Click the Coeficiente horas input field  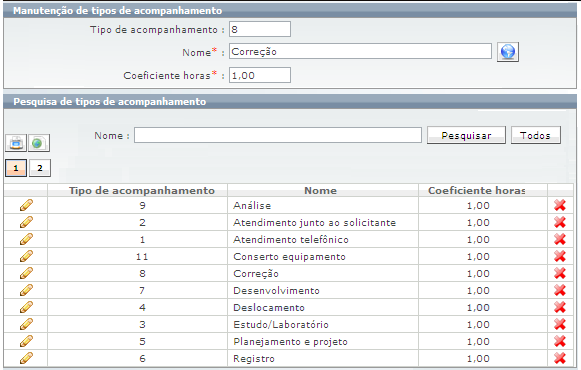click(260, 75)
